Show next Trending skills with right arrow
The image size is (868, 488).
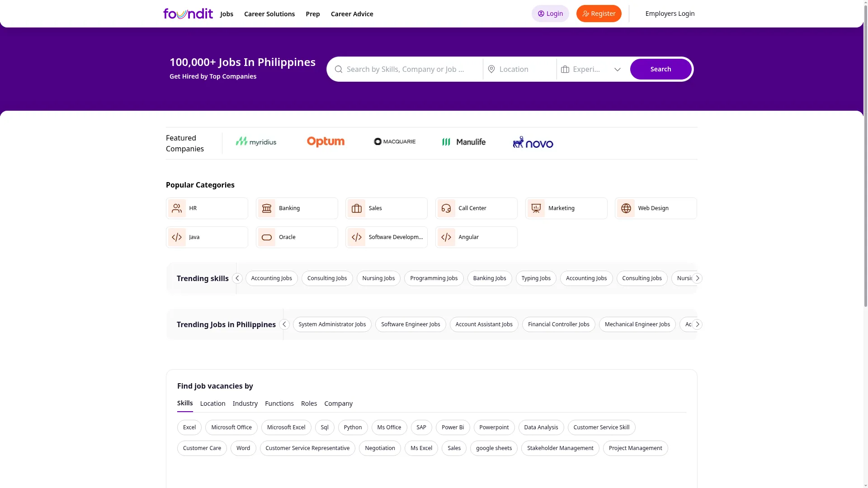[698, 278]
